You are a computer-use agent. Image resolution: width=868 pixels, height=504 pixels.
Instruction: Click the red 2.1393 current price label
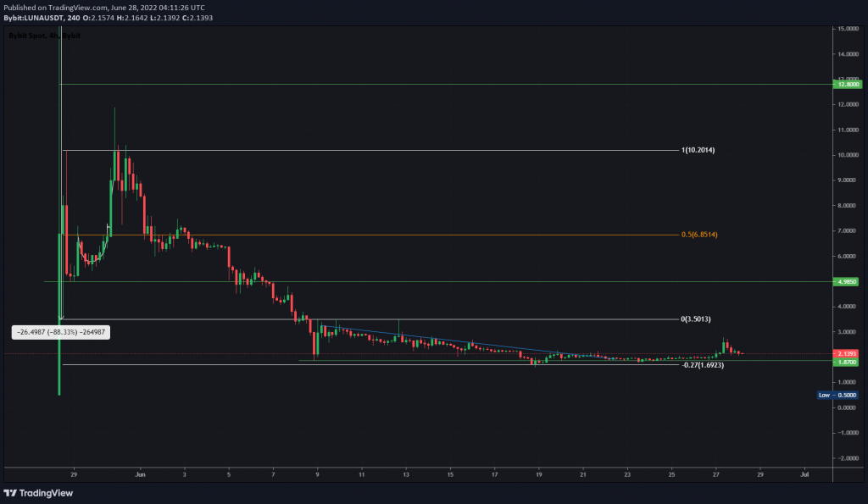(847, 353)
